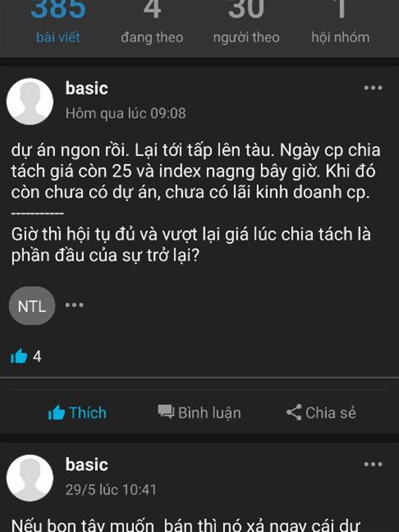
Task: Click the Bình luận comment button
Action: click(x=199, y=412)
